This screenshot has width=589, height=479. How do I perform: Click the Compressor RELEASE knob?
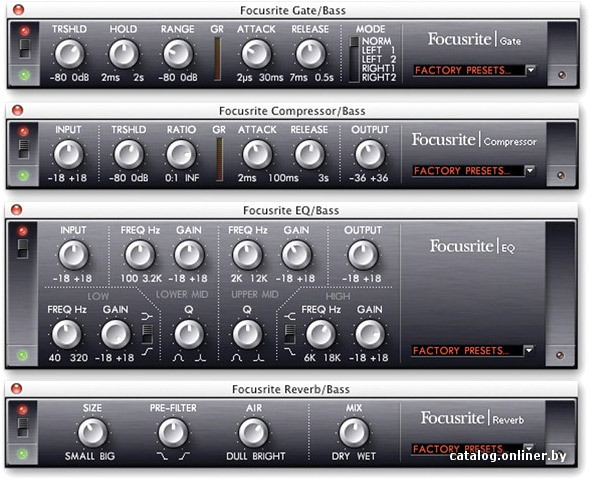click(x=310, y=154)
